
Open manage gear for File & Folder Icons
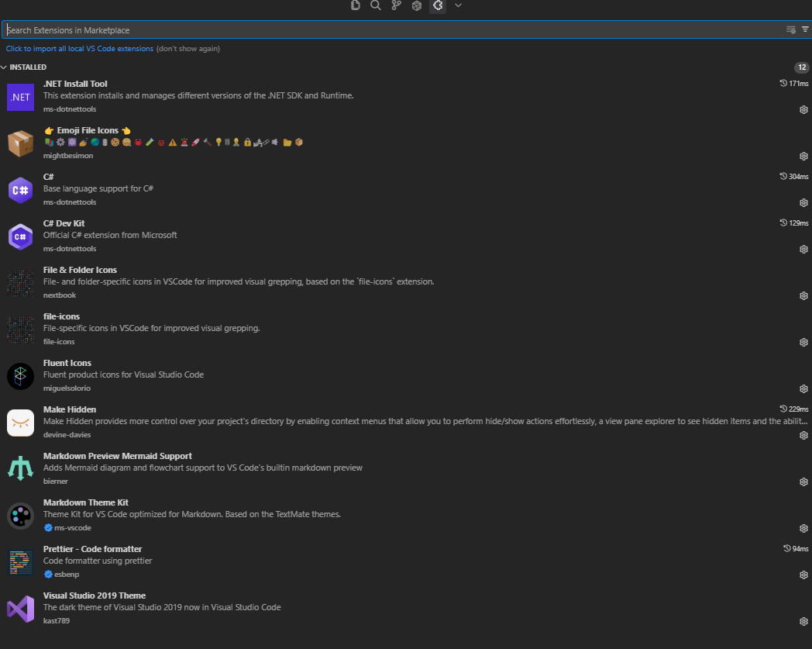tap(803, 295)
